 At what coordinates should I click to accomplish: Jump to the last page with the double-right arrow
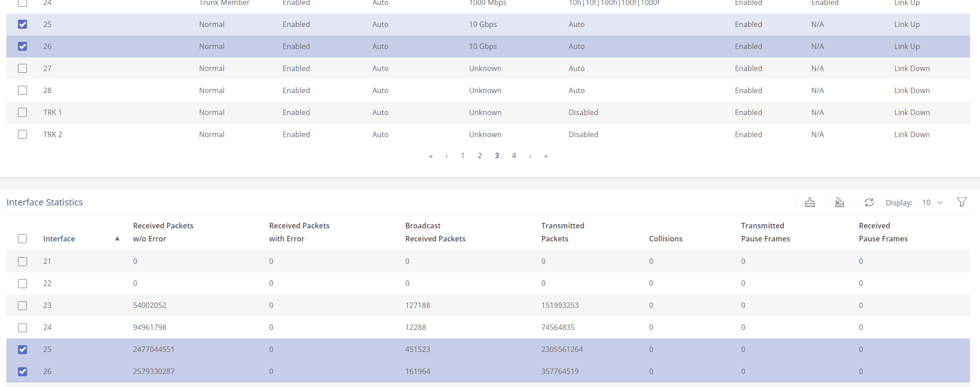click(546, 156)
